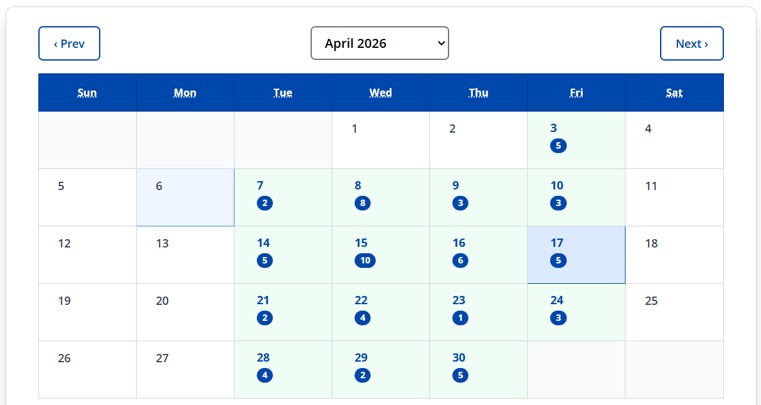This screenshot has width=761, height=405.
Task: Click the 1-slot badge on April 23
Action: pos(460,318)
